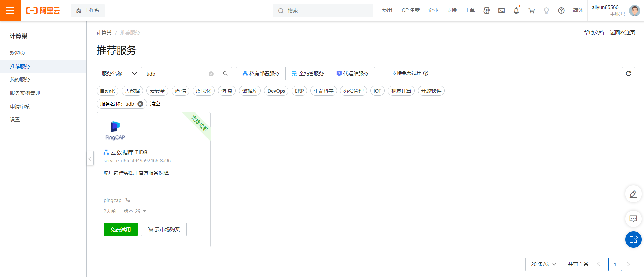This screenshot has width=644, height=277.
Task: Open 设置 in the sidebar
Action: point(15,119)
